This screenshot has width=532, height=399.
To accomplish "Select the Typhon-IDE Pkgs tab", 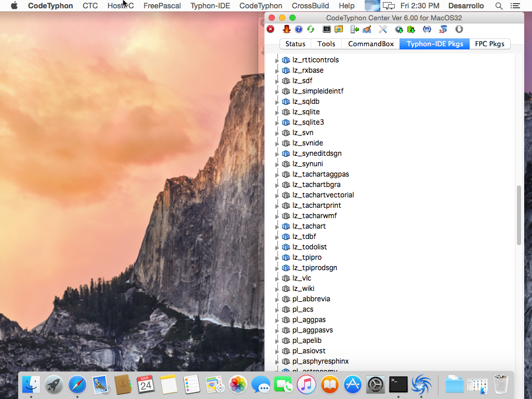I will [x=435, y=44].
